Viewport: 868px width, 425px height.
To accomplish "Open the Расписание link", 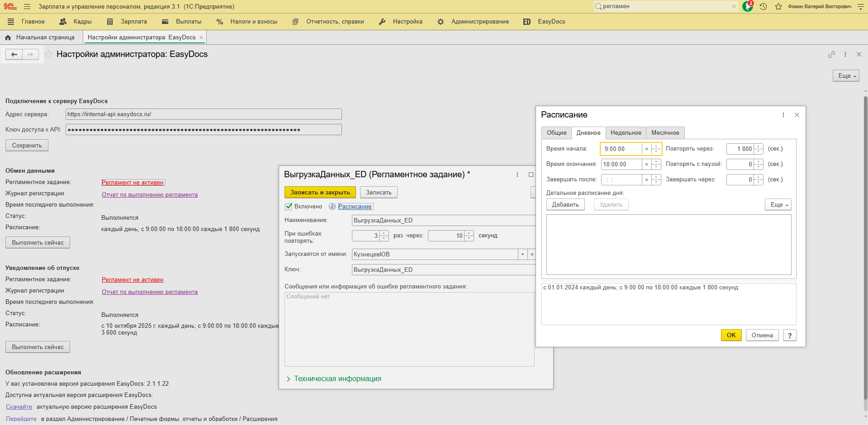I will click(x=355, y=207).
